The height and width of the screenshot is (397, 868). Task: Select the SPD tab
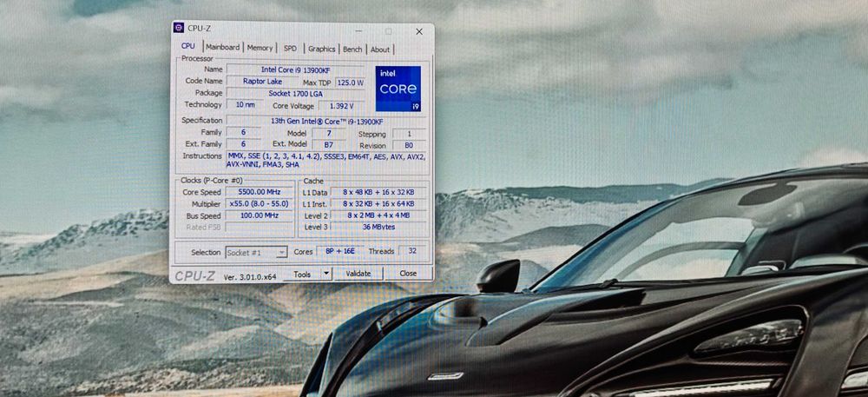click(290, 49)
